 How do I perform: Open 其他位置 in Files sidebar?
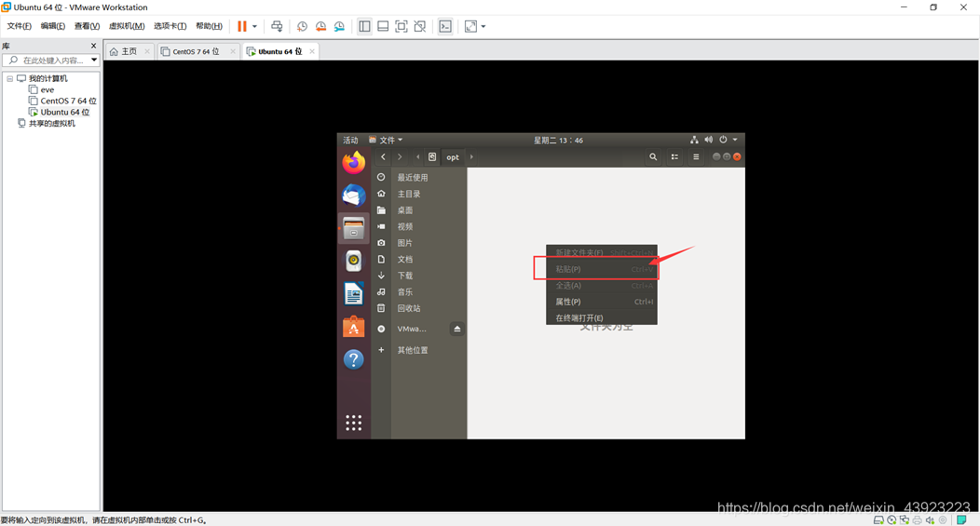(413, 350)
